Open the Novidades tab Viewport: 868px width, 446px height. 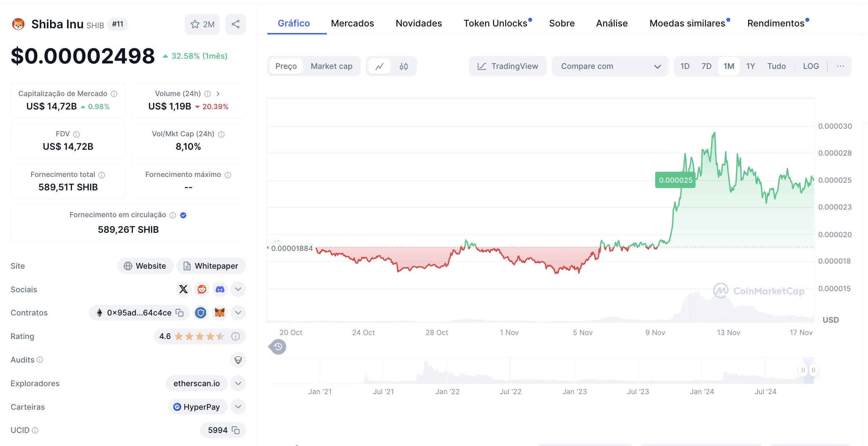pyautogui.click(x=419, y=24)
